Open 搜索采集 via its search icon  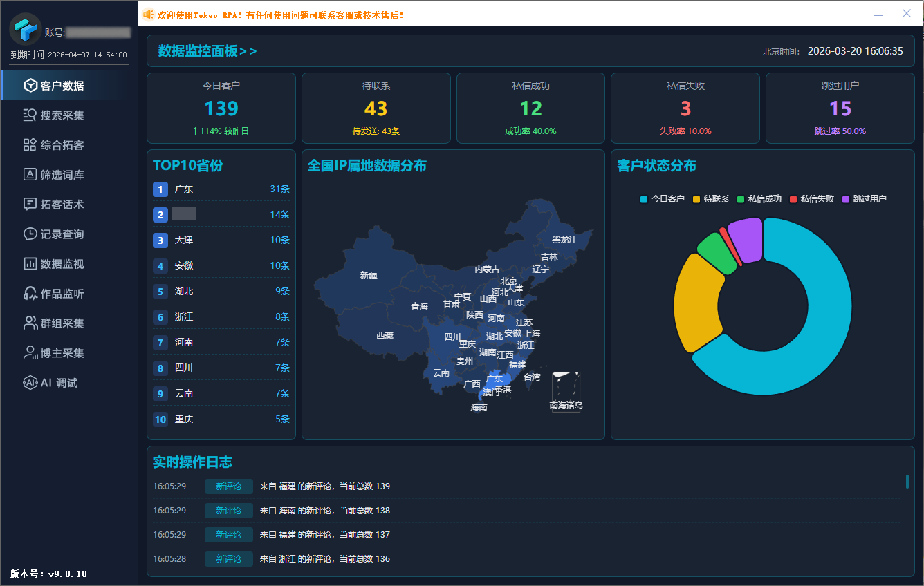point(30,115)
